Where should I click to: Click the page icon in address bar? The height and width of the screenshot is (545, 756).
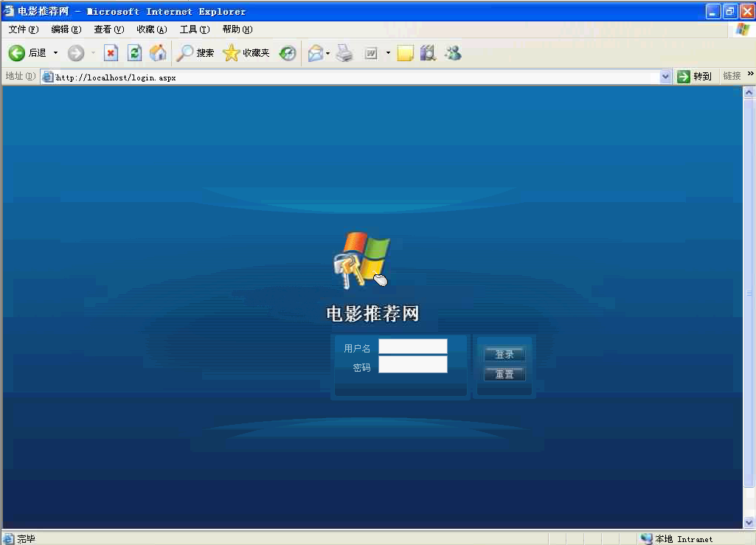pyautogui.click(x=48, y=77)
